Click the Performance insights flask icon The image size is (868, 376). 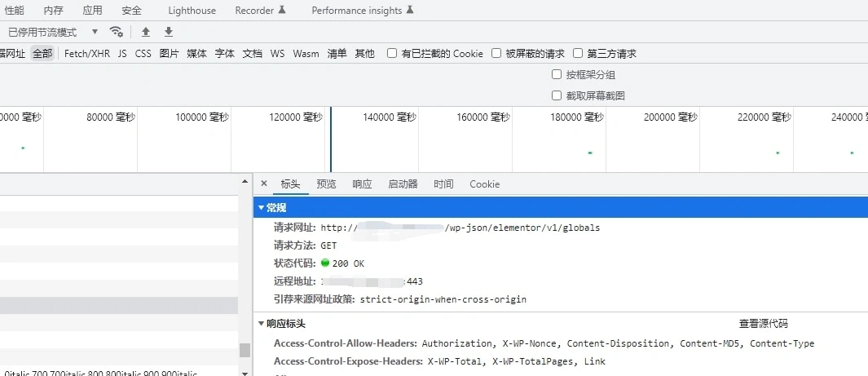(x=410, y=11)
